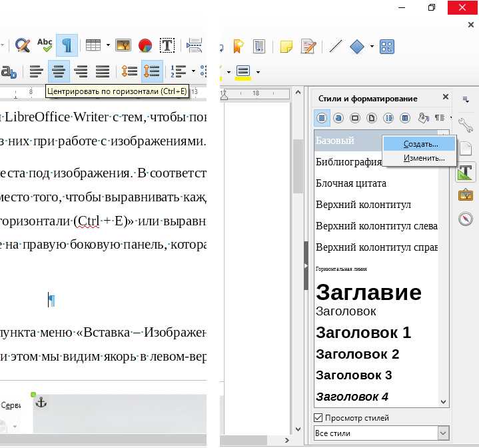Open the table icon's dropdown arrow
This screenshot has height=448, width=479.
108,45
